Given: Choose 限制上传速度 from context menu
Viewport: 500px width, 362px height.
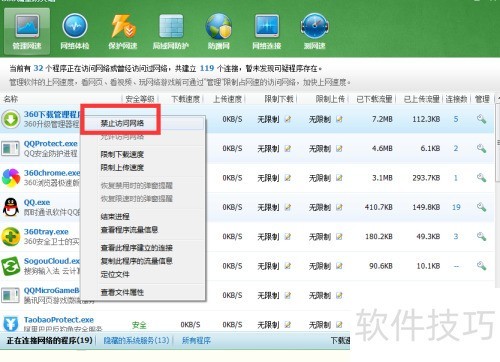Looking at the screenshot, I should (x=122, y=167).
